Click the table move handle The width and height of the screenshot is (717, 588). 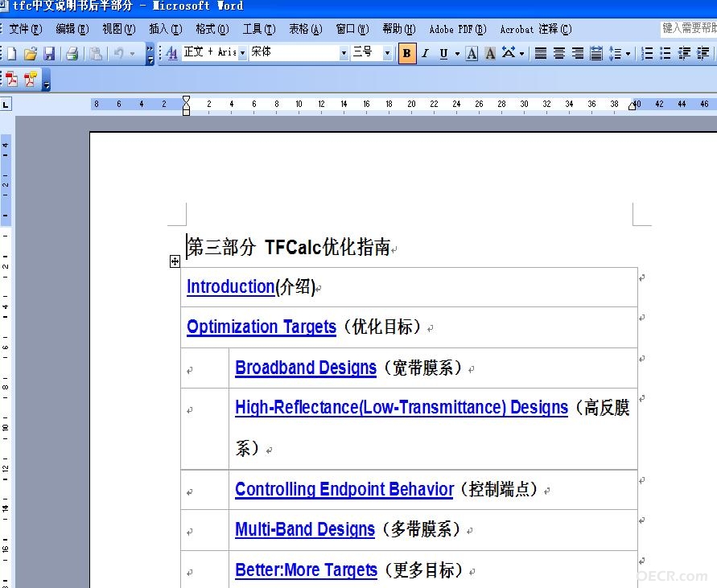click(175, 261)
